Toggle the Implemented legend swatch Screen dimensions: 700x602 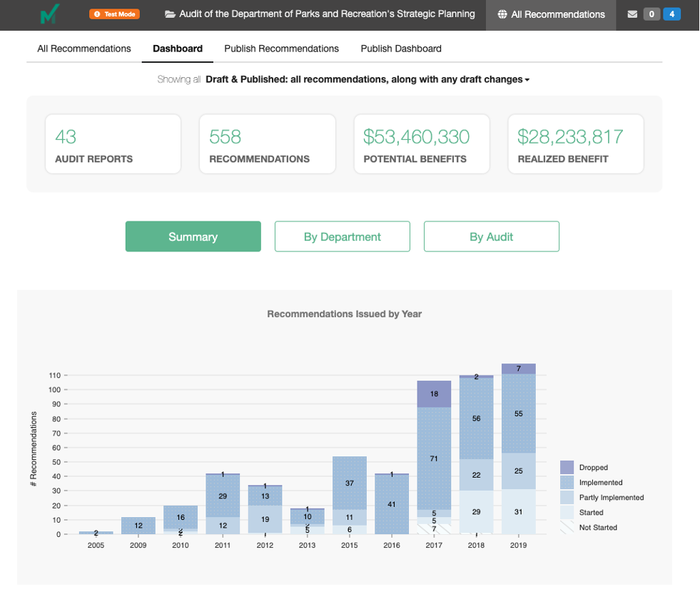coord(567,483)
